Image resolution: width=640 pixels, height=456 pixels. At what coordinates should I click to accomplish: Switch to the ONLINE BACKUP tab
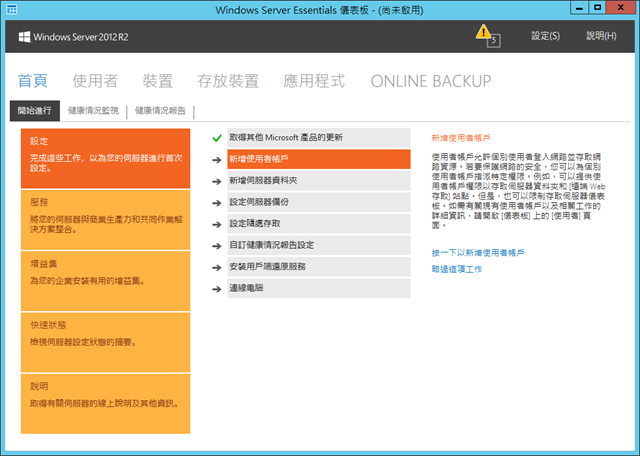coord(431,81)
